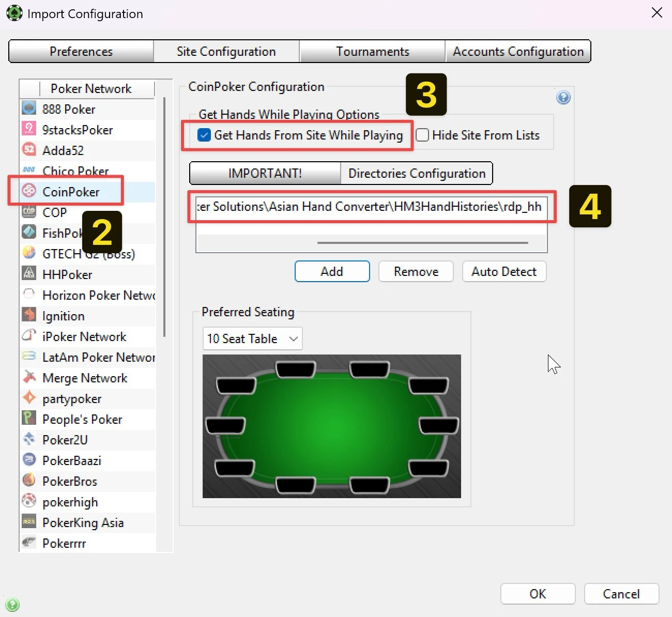Select iPoker Network in the list

(88, 336)
